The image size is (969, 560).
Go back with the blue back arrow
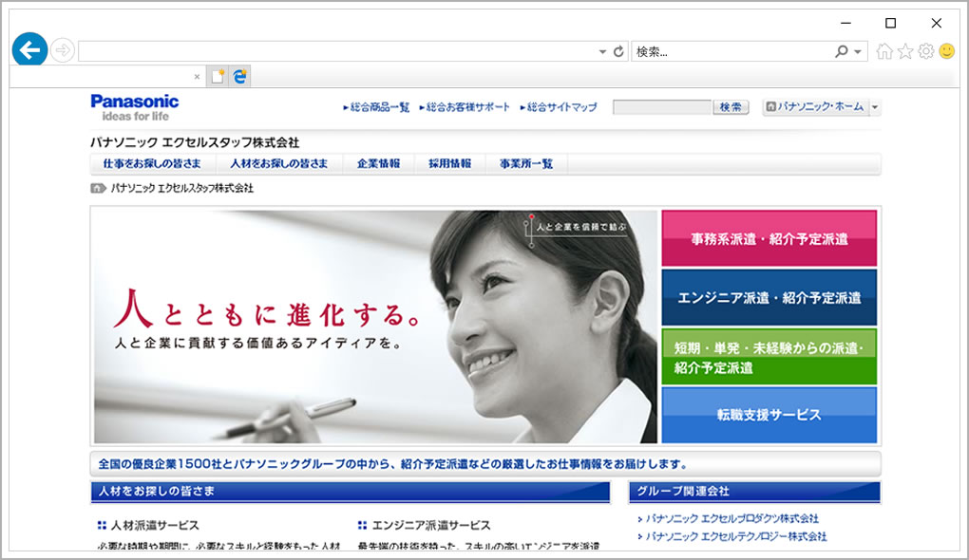click(x=29, y=49)
